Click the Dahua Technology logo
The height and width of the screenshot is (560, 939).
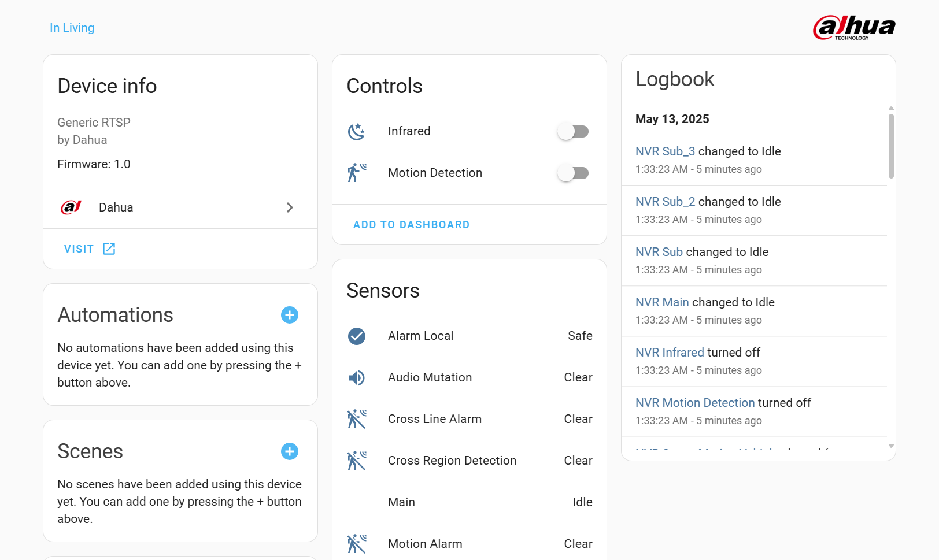click(854, 27)
